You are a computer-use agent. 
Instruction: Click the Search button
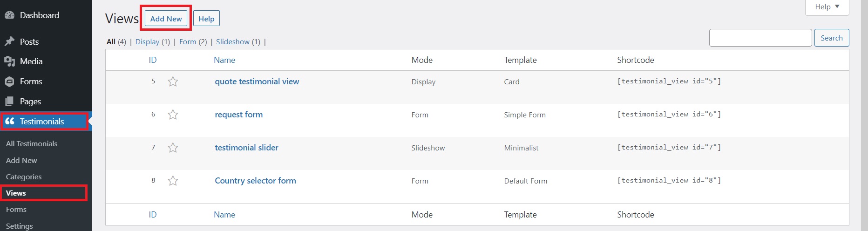pos(832,38)
